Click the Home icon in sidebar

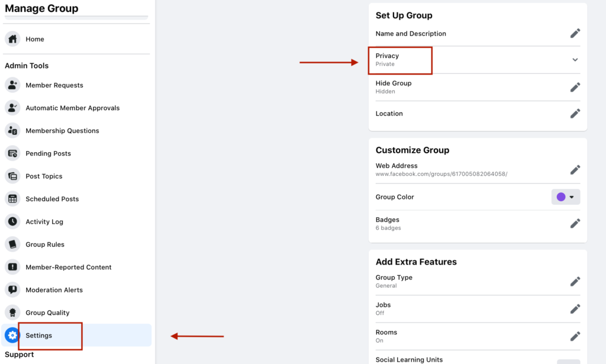pyautogui.click(x=12, y=39)
